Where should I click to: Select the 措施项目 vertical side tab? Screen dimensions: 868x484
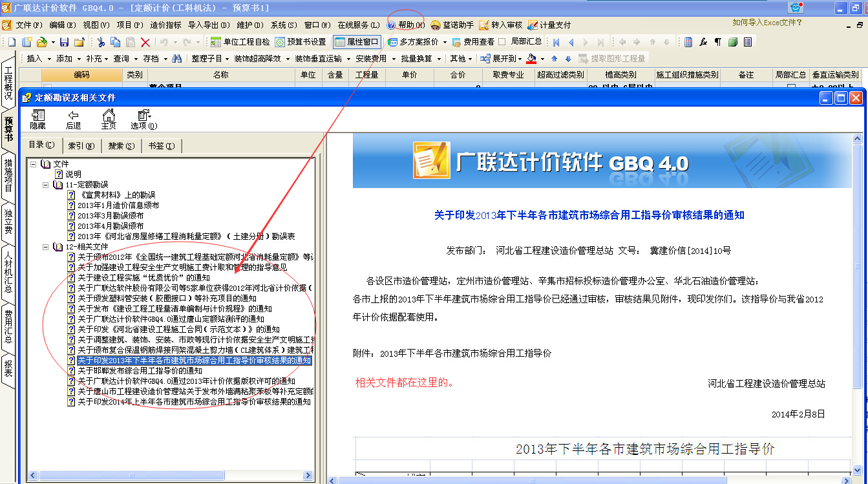coord(8,175)
